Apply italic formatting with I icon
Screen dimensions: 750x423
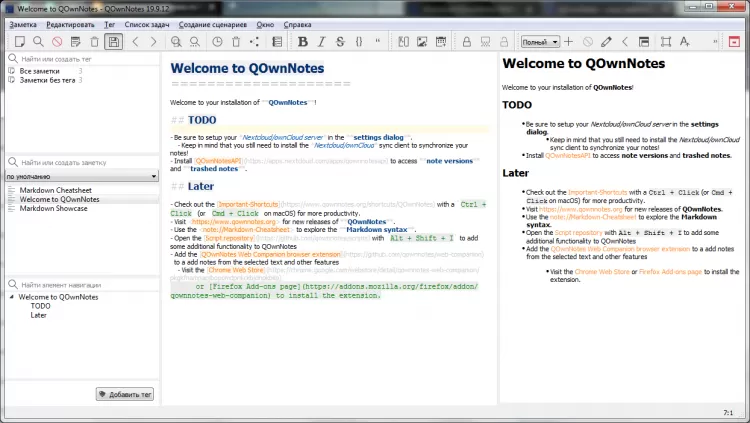(320, 42)
